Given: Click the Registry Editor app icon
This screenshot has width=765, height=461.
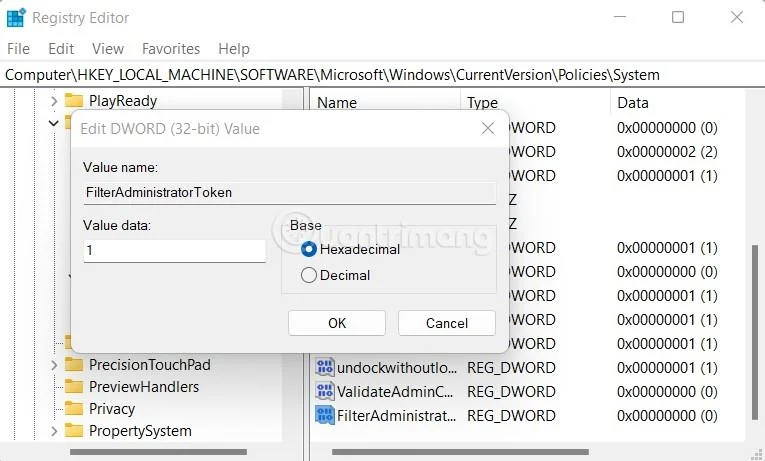Looking at the screenshot, I should pyautogui.click(x=16, y=18).
